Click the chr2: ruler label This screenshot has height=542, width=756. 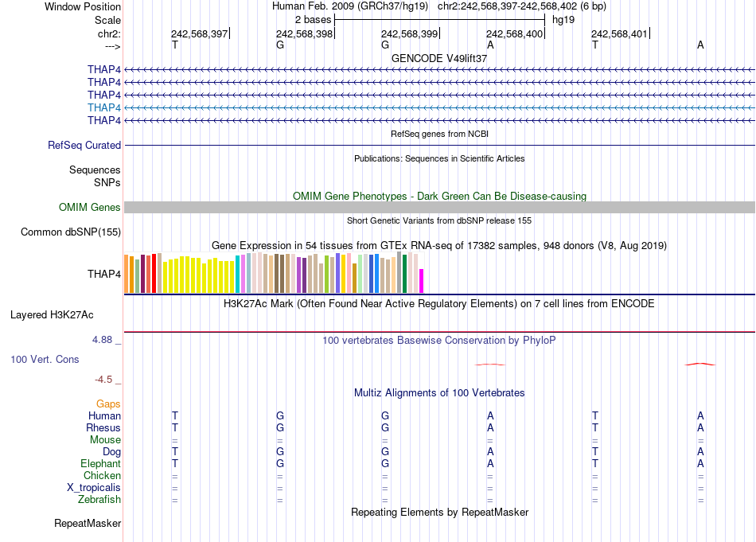pyautogui.click(x=110, y=33)
